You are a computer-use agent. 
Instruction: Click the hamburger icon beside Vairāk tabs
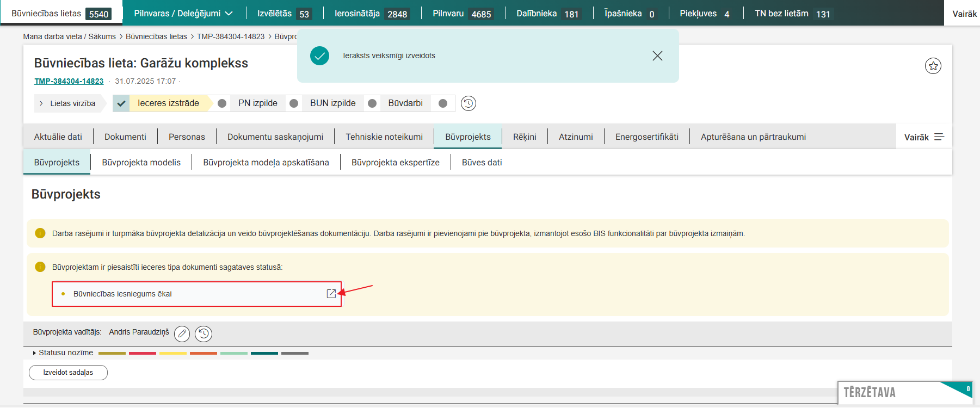tap(939, 137)
